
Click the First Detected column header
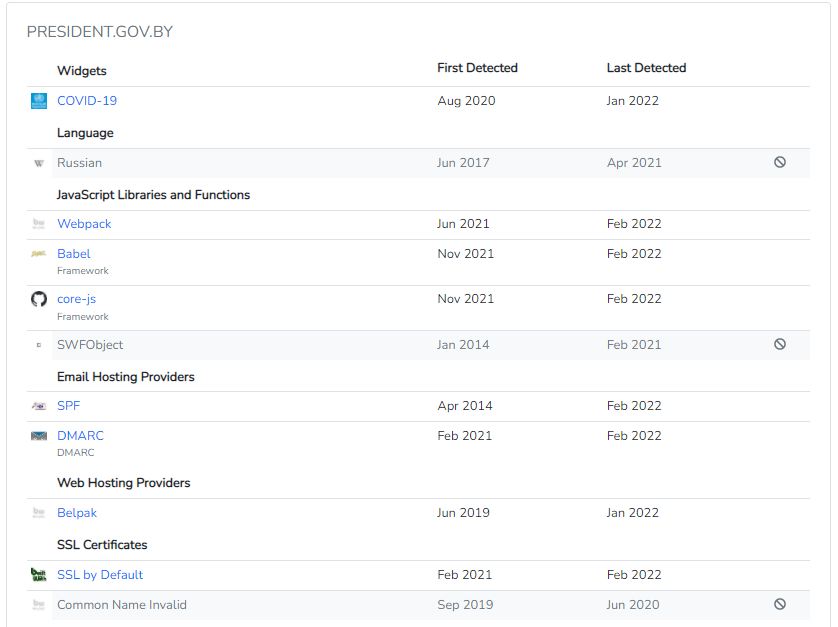tap(477, 68)
